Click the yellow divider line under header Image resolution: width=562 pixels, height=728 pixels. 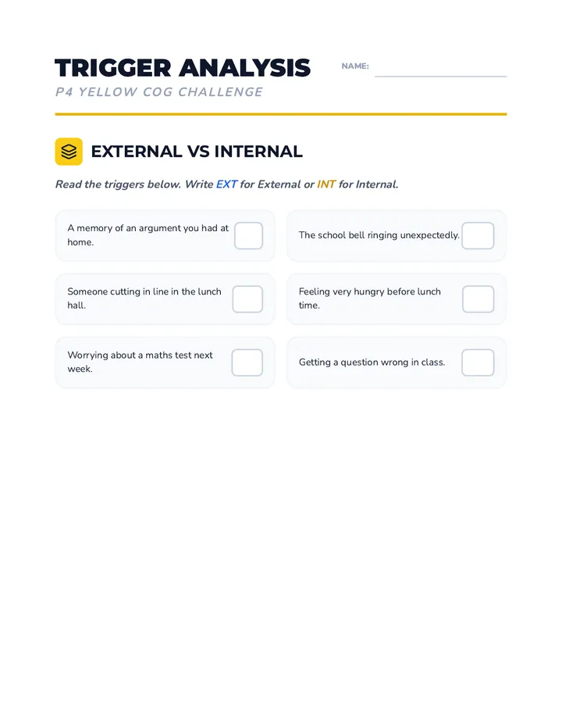281,114
